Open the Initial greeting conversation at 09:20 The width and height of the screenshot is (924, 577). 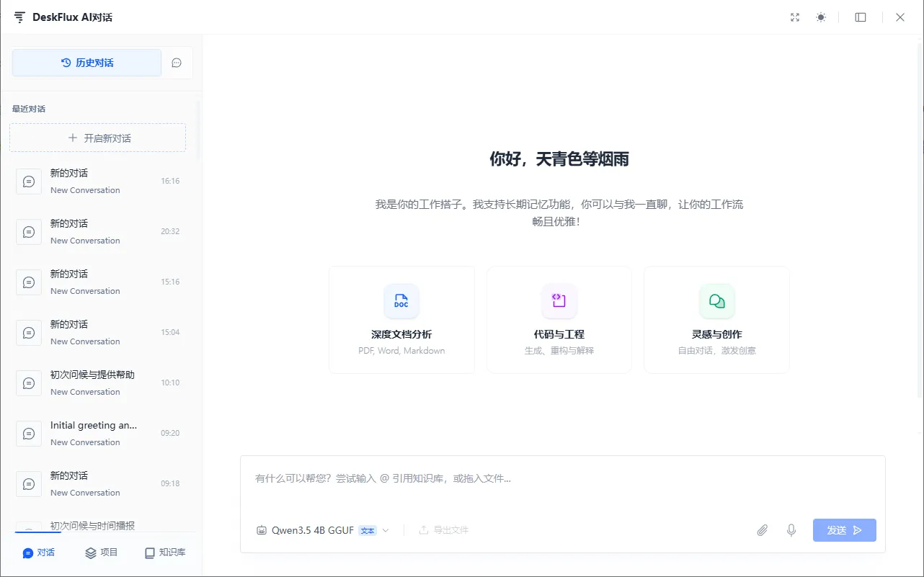[x=99, y=433]
